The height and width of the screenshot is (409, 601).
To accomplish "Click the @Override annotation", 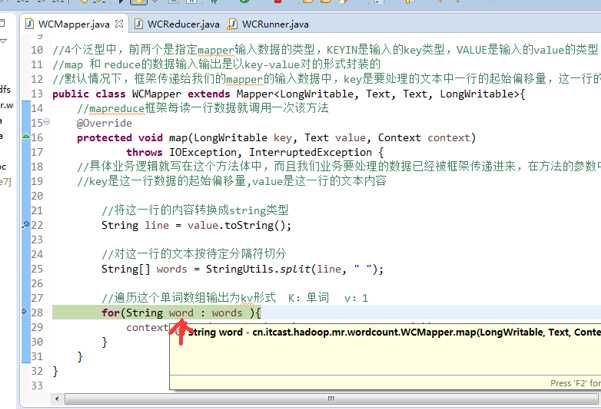I will click(104, 123).
